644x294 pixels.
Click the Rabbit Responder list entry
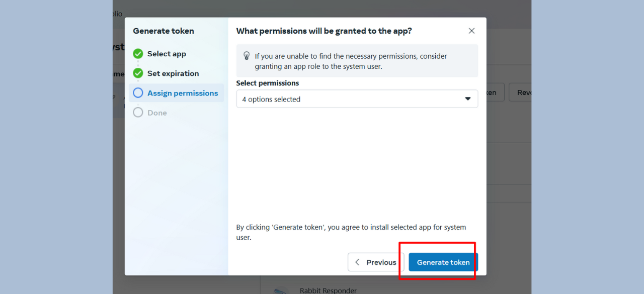click(328, 290)
